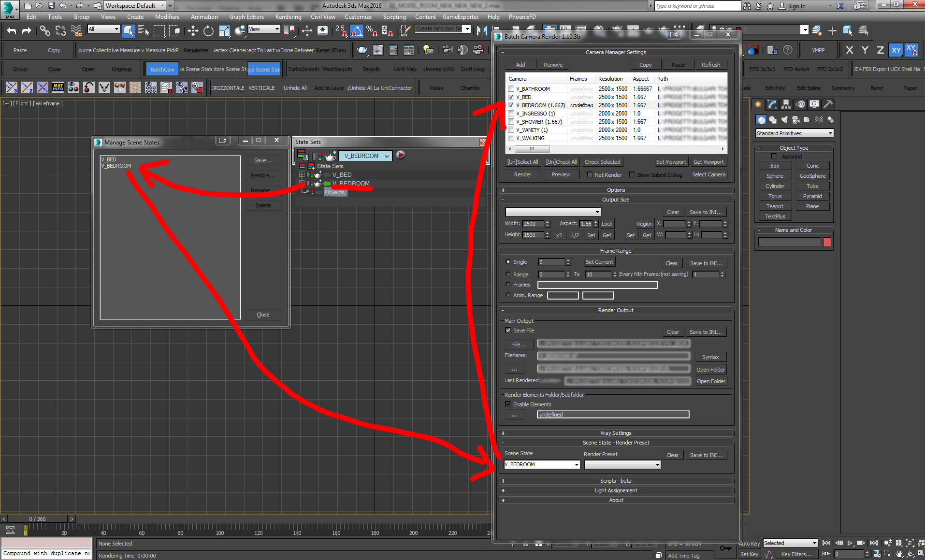
Task: Click the Play Animation button
Action: pos(850,543)
